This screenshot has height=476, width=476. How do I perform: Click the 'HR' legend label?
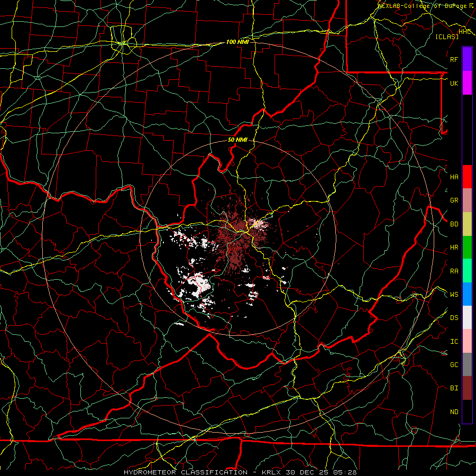[x=454, y=248]
